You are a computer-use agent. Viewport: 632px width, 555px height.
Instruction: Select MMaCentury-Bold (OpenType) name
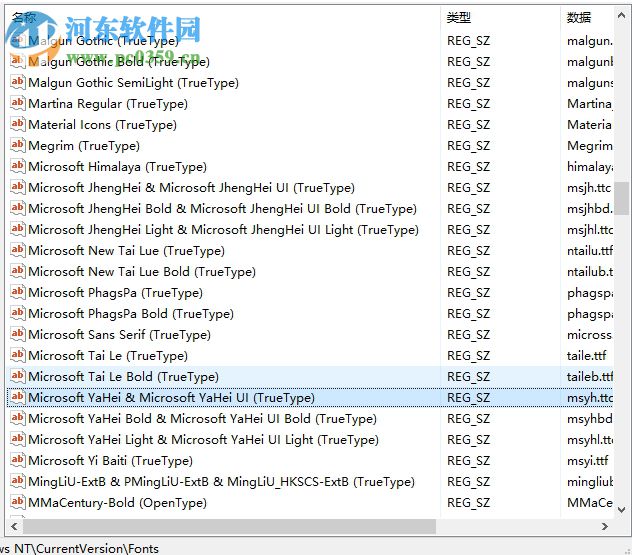point(117,502)
